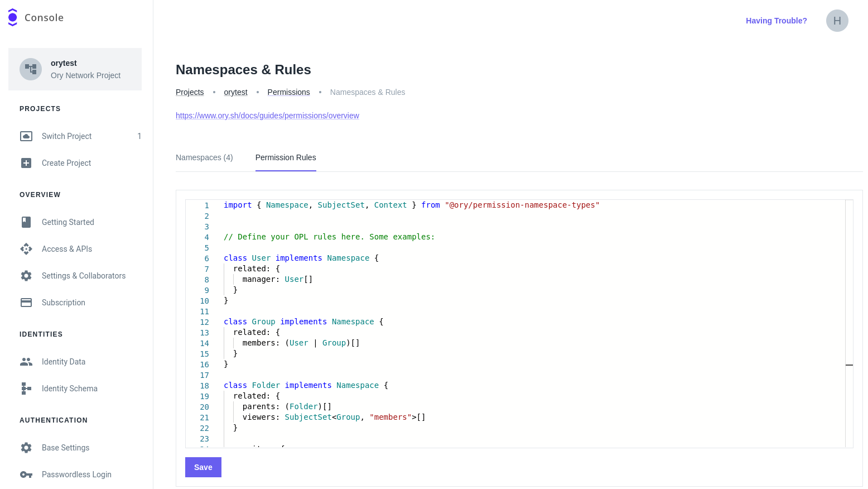
Task: Open the orytest project card
Action: click(75, 69)
